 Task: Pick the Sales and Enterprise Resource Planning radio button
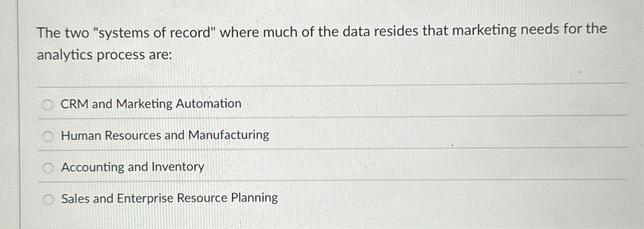[49, 200]
